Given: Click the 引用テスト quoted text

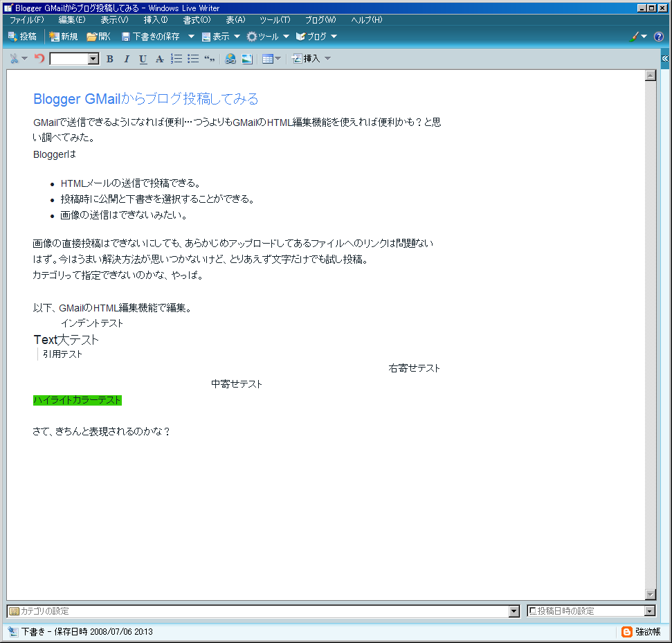Looking at the screenshot, I should click(x=62, y=354).
